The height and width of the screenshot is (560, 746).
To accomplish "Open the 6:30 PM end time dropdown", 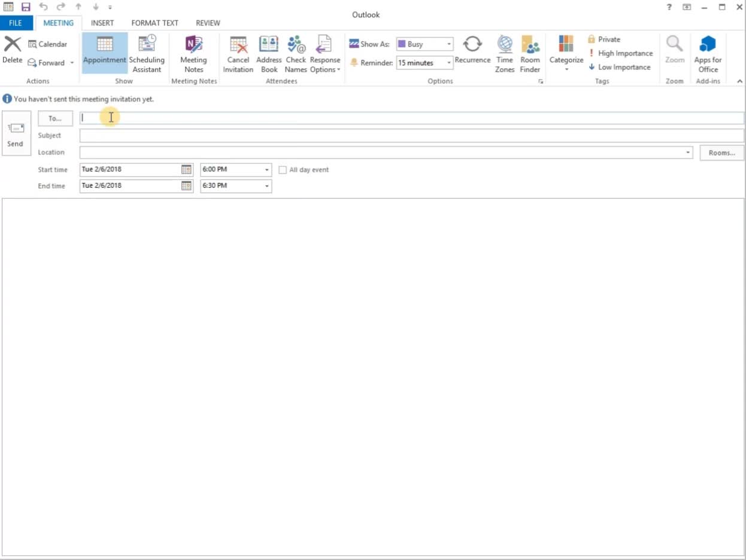I will click(267, 186).
